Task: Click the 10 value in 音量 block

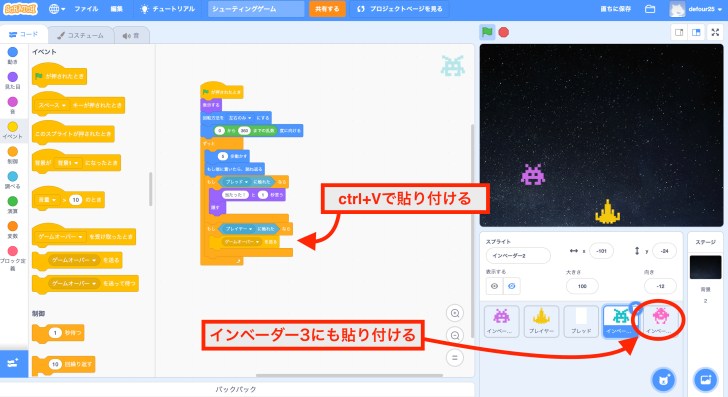Action: coord(76,200)
